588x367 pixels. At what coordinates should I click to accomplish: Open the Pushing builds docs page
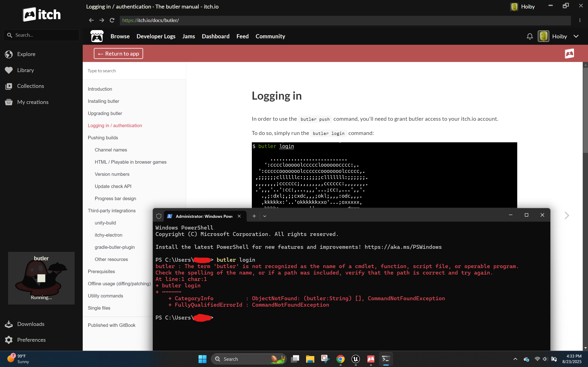click(x=103, y=138)
